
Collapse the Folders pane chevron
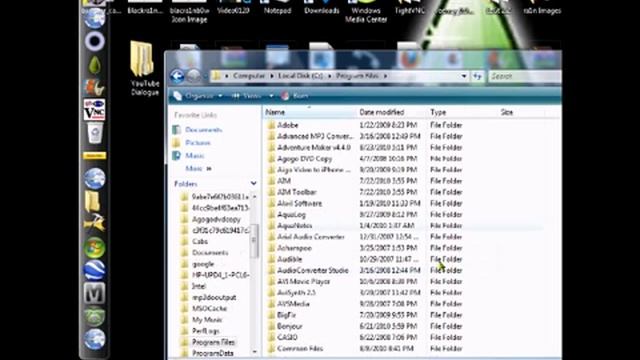(x=253, y=184)
